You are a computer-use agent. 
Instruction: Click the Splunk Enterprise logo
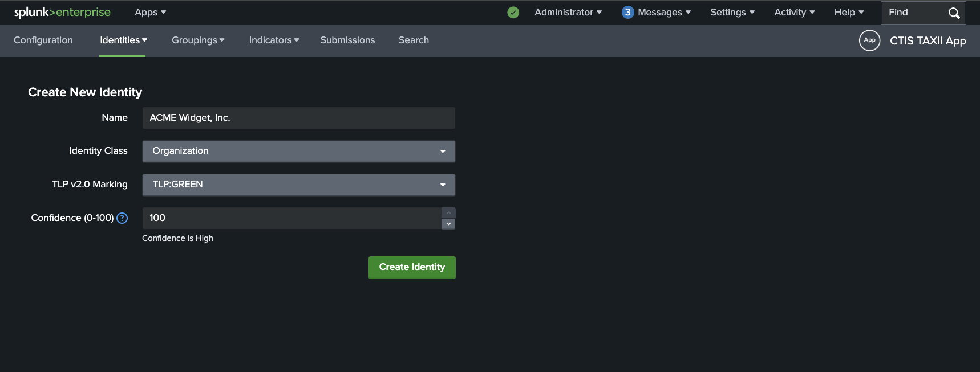pyautogui.click(x=62, y=13)
